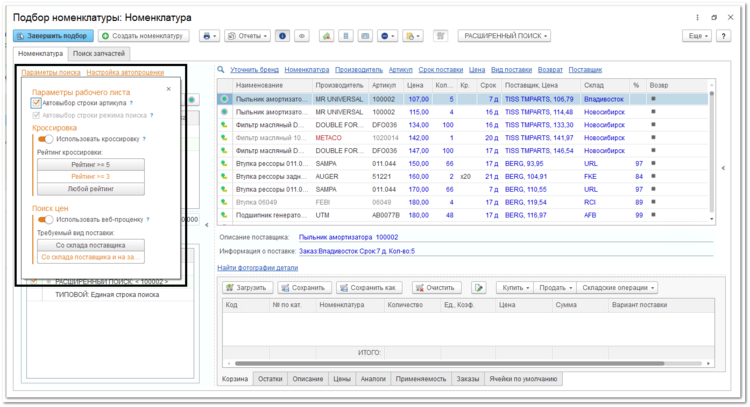Open the Применяемость bottom tab
750x407 pixels.
pyautogui.click(x=421, y=379)
